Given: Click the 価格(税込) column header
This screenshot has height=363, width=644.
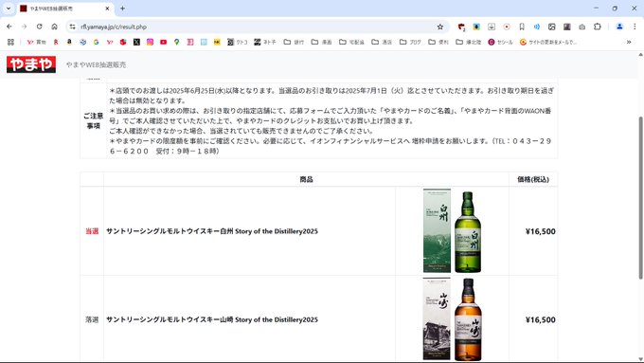Looking at the screenshot, I should [533, 179].
